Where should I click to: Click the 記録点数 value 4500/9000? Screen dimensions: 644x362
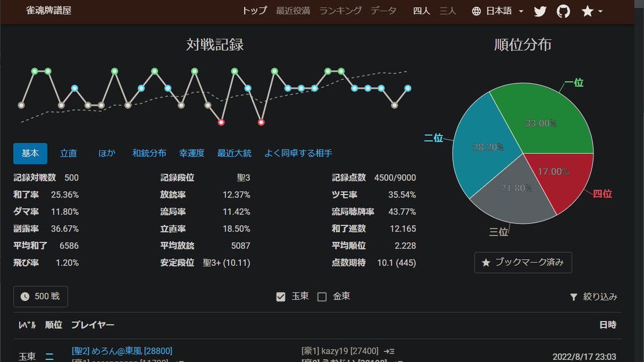(x=395, y=178)
